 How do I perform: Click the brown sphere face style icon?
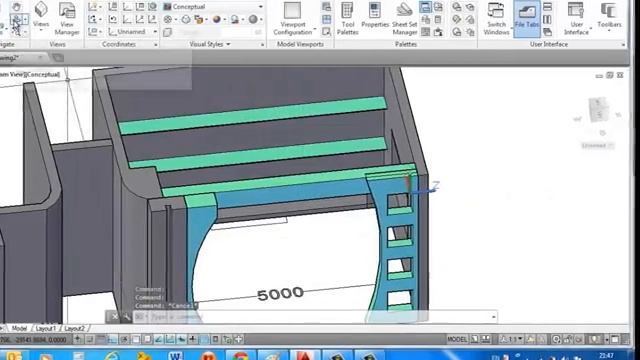217,19
